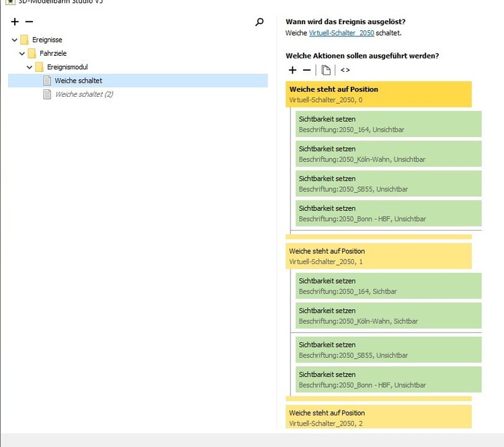504x447 pixels.
Task: Select the condition block for position 1
Action: (x=378, y=256)
